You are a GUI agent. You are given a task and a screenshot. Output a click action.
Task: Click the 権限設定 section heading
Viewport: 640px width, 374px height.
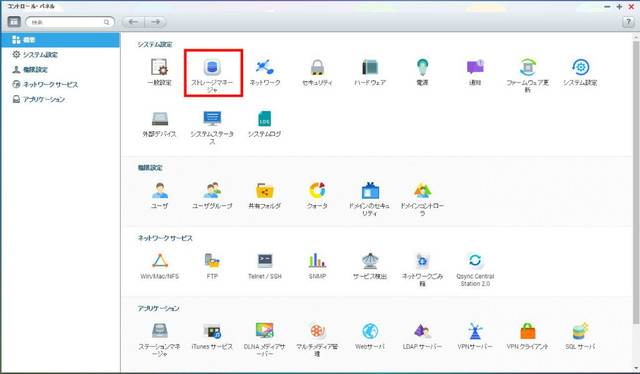coord(150,168)
